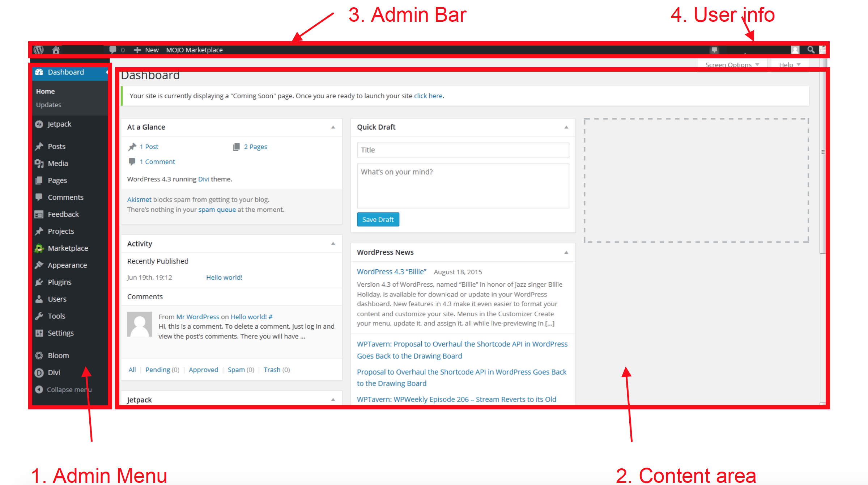Click the Projects pin icon
This screenshot has width=868, height=485.
coord(39,231)
